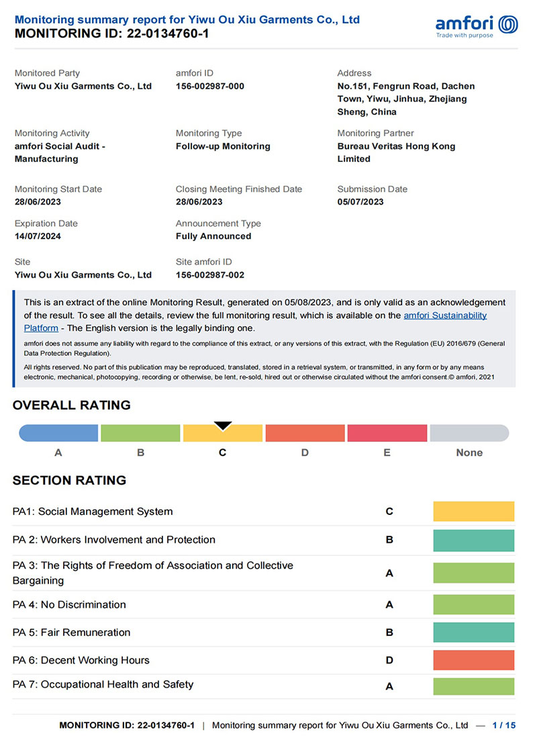The width and height of the screenshot is (537, 756).
Task: Click the black triangle rating marker
Action: click(x=223, y=426)
